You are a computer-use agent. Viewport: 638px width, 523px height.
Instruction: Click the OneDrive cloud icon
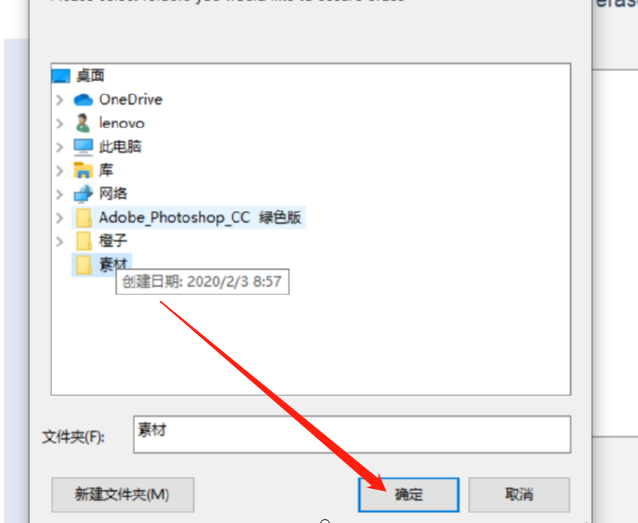click(83, 100)
